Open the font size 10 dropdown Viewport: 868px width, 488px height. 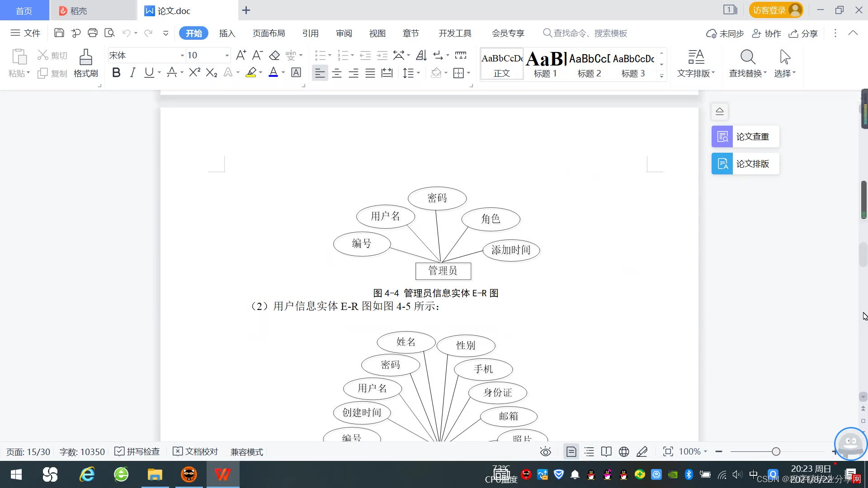(227, 56)
